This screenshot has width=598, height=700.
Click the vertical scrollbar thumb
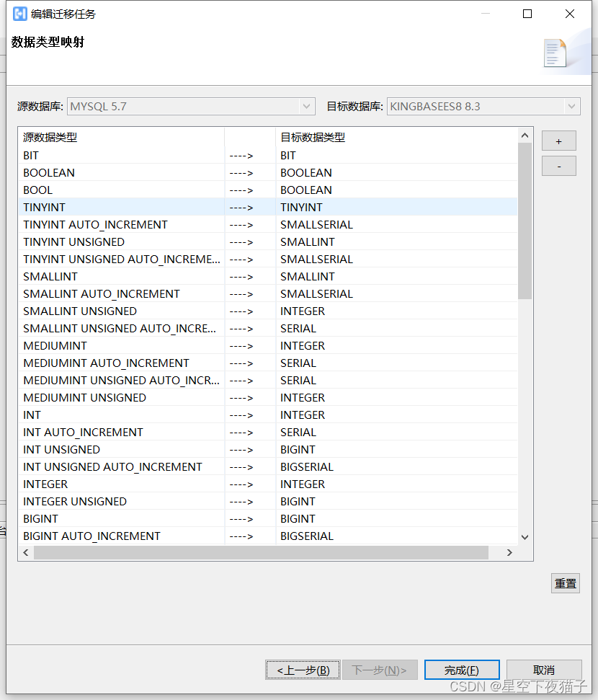click(525, 221)
